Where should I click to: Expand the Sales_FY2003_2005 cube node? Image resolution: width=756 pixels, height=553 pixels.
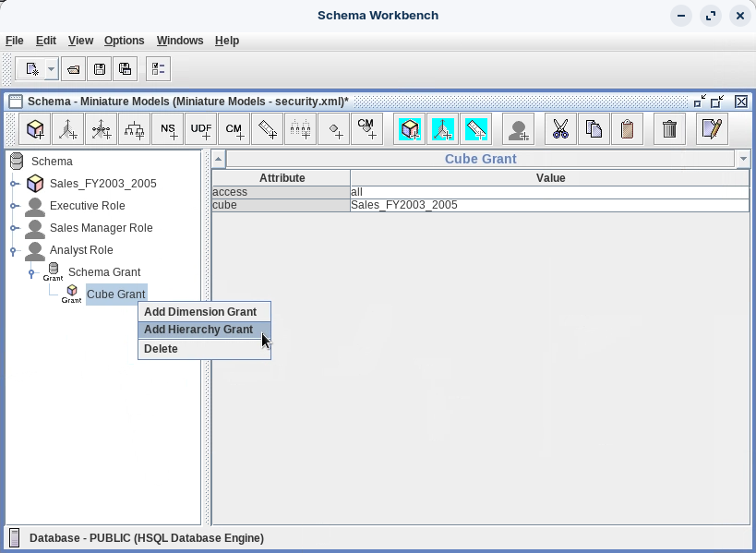tap(15, 184)
